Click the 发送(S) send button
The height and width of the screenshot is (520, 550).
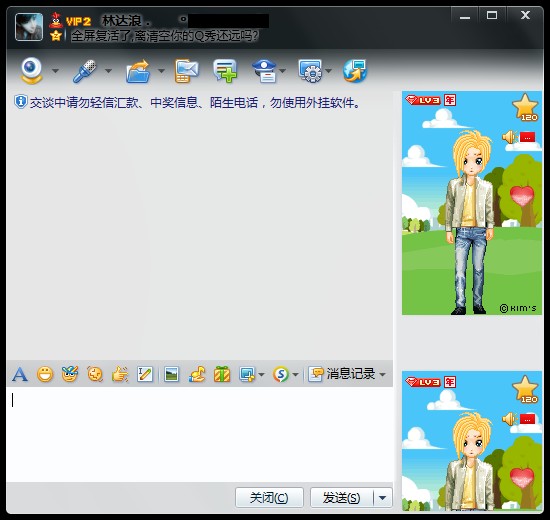coord(342,498)
